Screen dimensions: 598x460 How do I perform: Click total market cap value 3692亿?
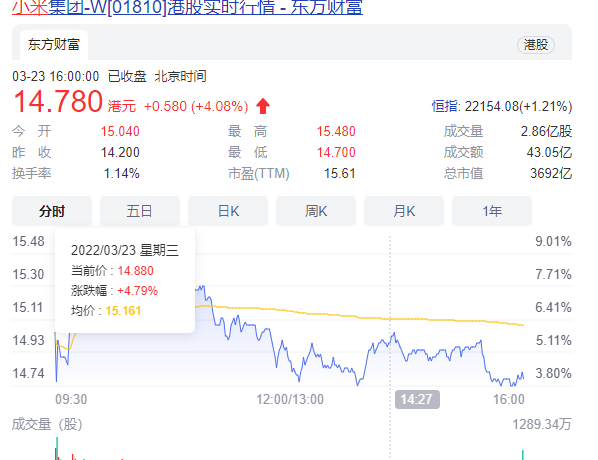pos(551,174)
